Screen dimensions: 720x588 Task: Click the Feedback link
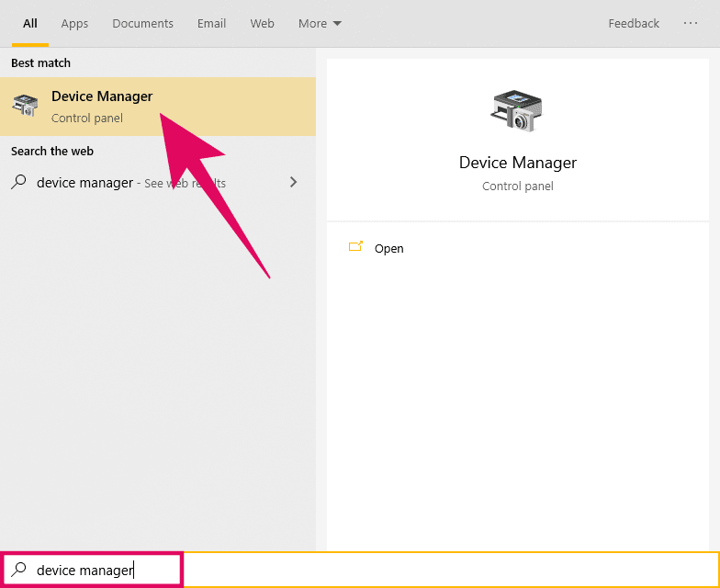coord(634,24)
